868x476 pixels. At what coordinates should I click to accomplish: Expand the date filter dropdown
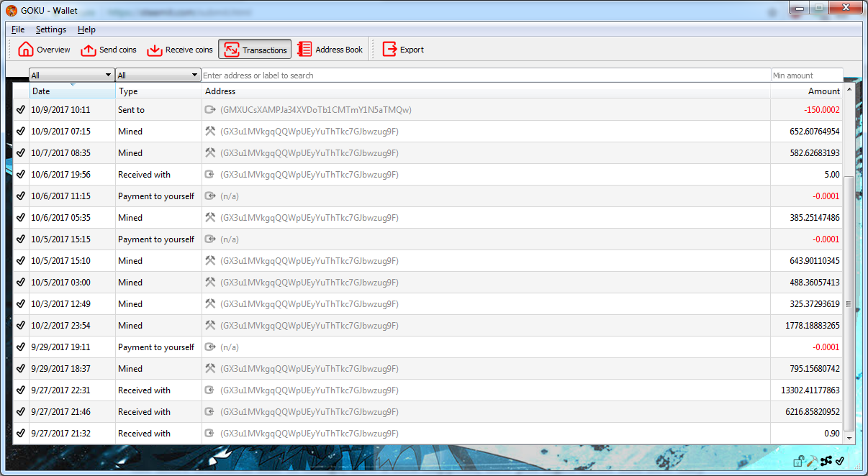pyautogui.click(x=71, y=75)
